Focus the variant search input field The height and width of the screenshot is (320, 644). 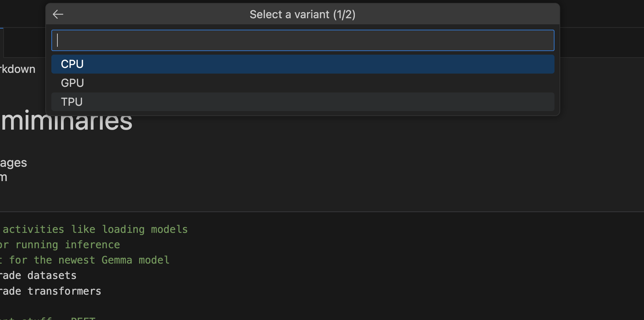coord(302,40)
